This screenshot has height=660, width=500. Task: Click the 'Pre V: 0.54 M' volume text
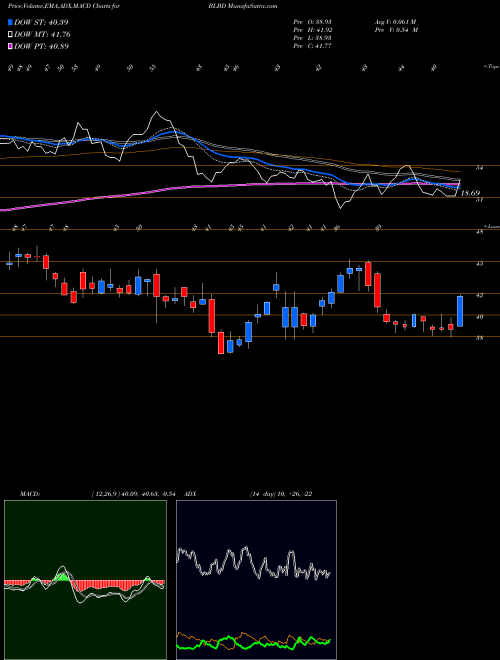coord(397,30)
